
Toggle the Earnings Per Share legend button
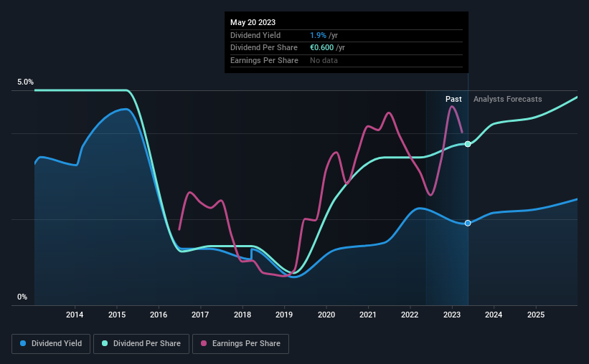pos(240,344)
